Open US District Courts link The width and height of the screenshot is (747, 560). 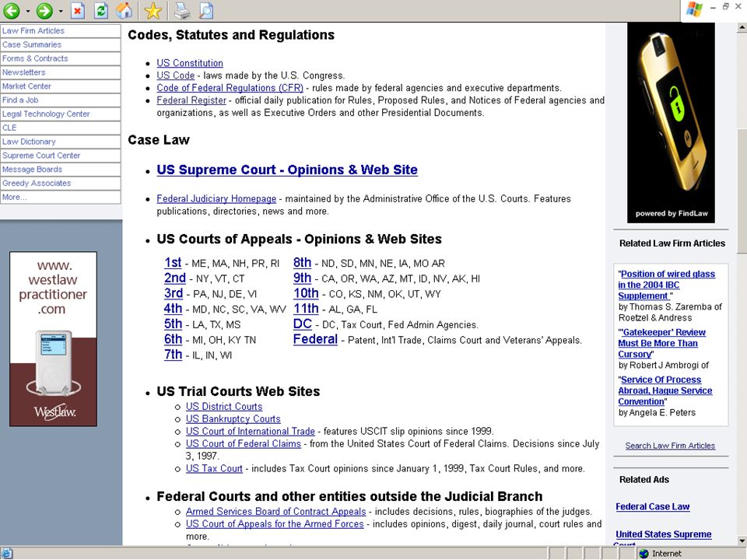[x=224, y=406]
